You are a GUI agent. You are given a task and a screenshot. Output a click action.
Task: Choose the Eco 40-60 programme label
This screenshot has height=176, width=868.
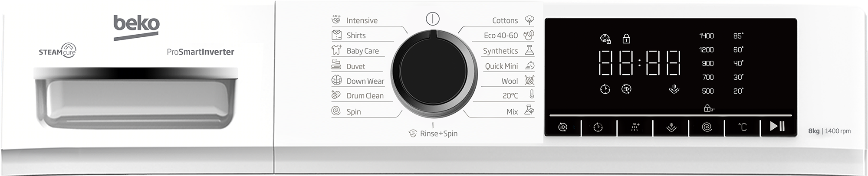tap(501, 36)
